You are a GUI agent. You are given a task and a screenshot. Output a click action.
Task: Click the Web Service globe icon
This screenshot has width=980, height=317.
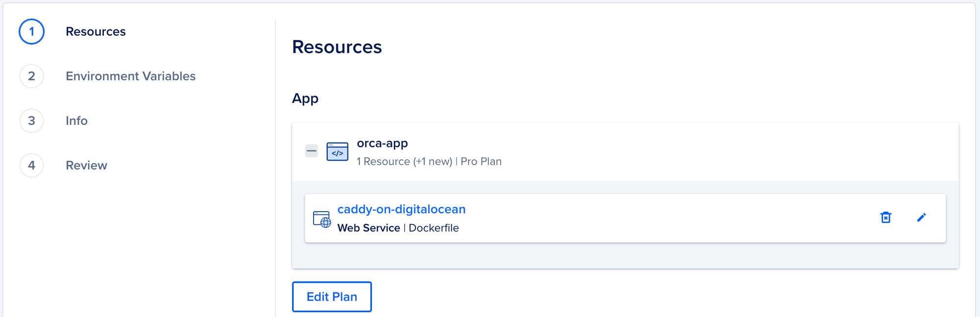[322, 219]
